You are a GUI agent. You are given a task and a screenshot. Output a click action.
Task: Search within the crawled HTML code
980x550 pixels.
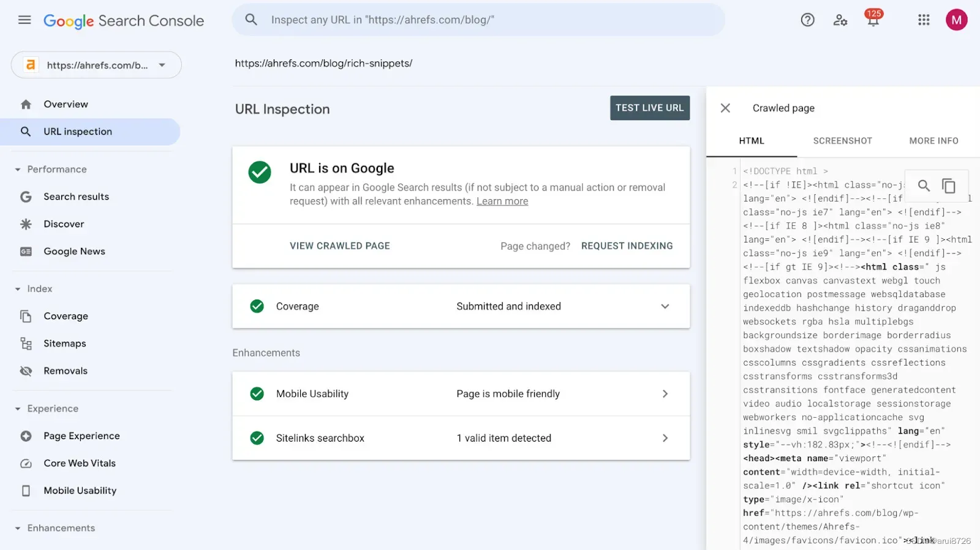[924, 186]
